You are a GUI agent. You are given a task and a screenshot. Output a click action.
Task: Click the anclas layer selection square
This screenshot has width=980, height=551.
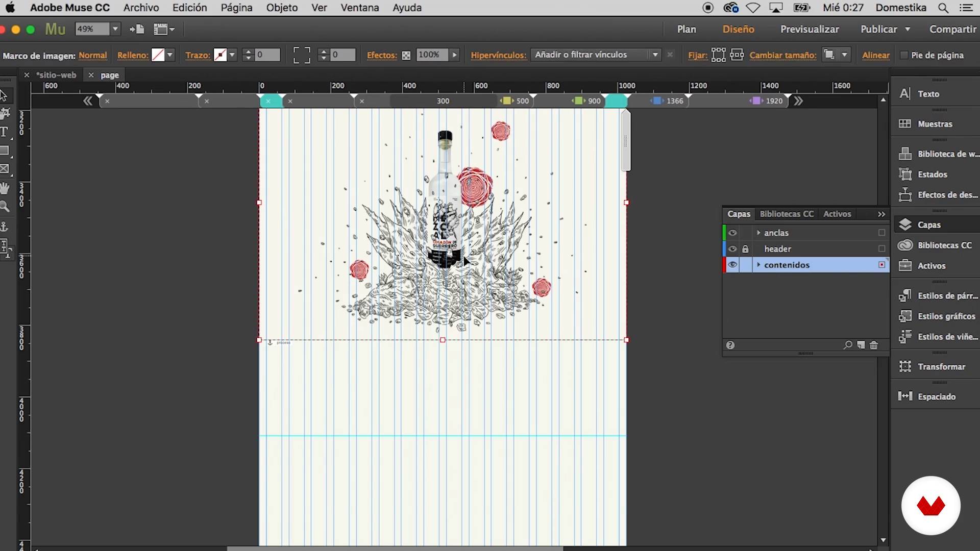click(881, 233)
